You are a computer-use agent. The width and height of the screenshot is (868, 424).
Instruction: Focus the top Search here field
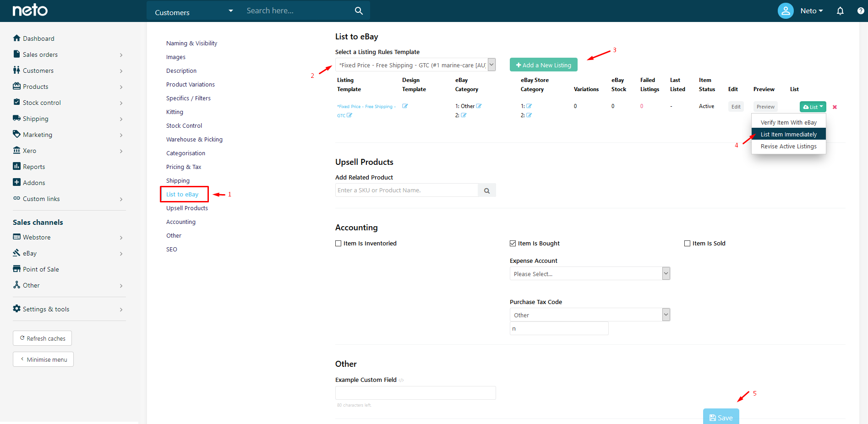pos(298,11)
